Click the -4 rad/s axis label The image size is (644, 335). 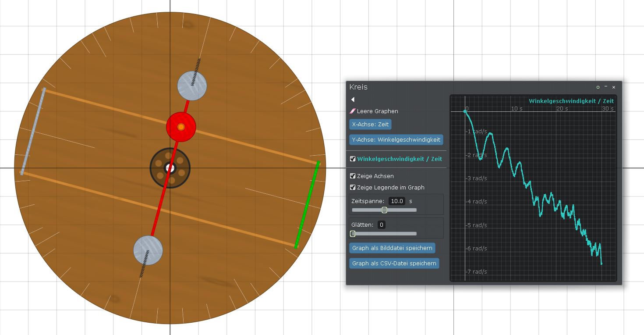click(477, 202)
